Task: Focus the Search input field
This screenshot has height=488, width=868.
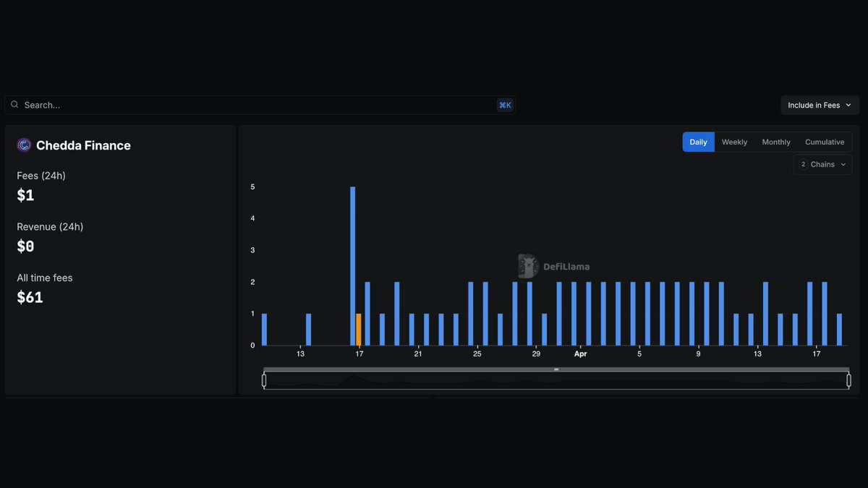Action: click(x=260, y=105)
